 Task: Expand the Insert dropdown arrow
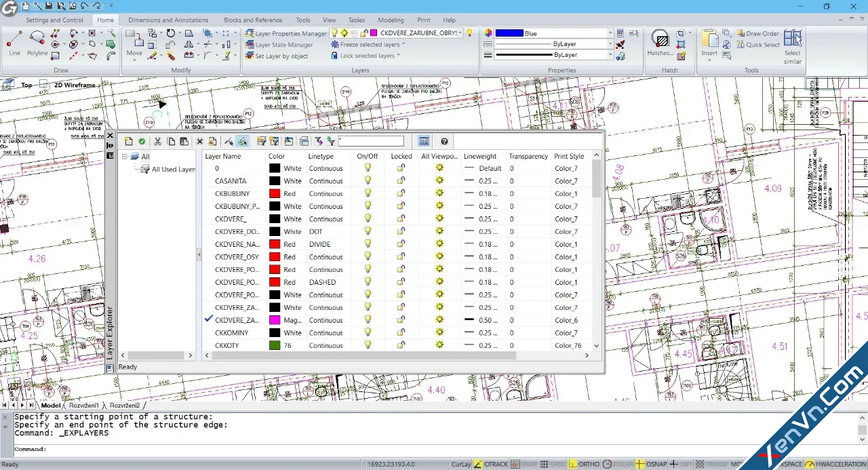tap(709, 60)
